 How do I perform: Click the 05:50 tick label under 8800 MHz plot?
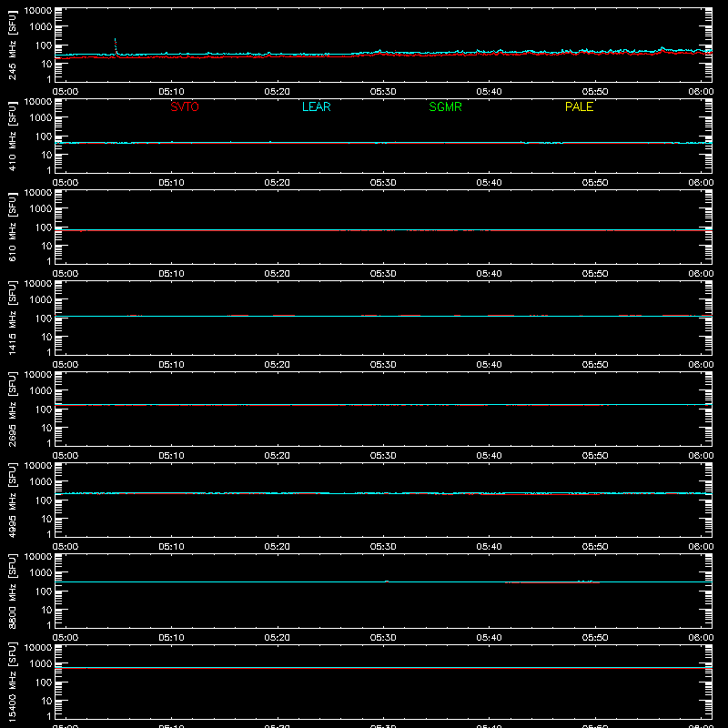(595, 638)
